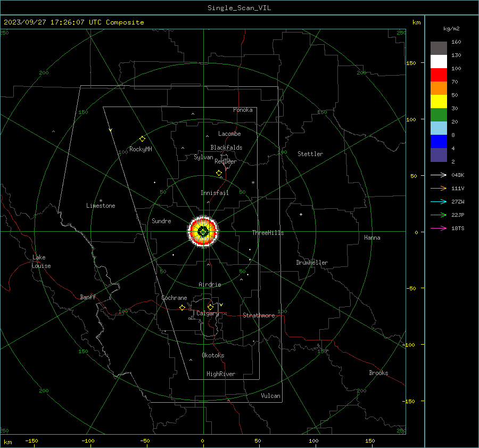Click the yellow diamond marker near RockyMH
This screenshot has height=448, width=479.
click(142, 139)
